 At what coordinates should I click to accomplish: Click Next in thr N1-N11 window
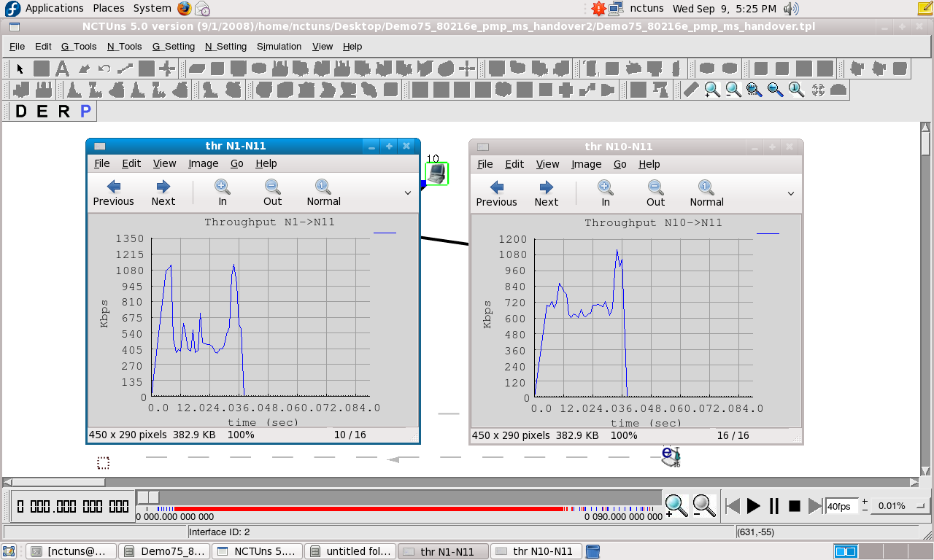163,193
